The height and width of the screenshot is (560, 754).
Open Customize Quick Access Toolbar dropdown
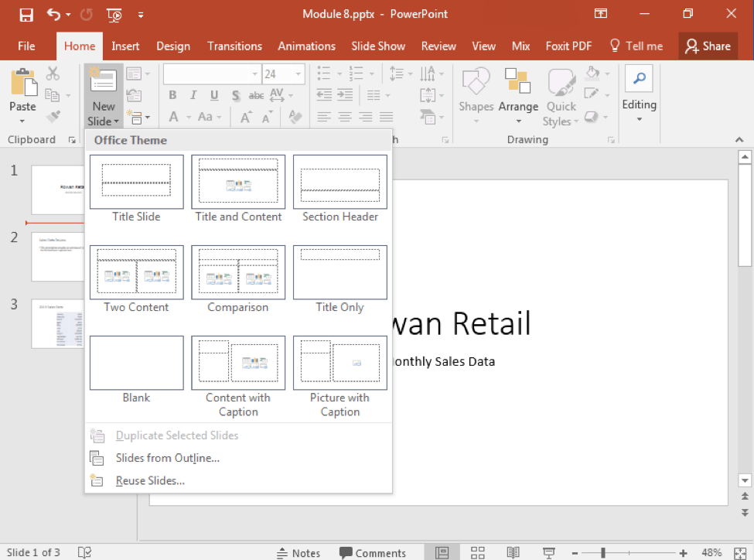click(x=141, y=15)
